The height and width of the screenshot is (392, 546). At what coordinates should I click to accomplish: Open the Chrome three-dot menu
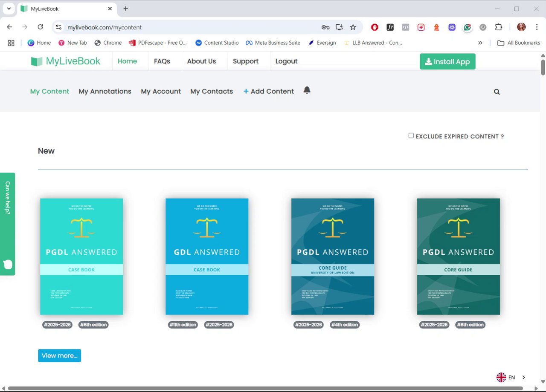coord(537,27)
